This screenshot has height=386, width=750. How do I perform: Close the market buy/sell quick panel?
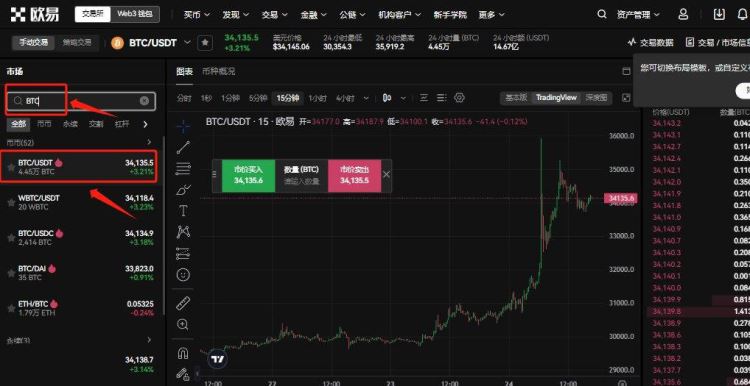[386, 175]
